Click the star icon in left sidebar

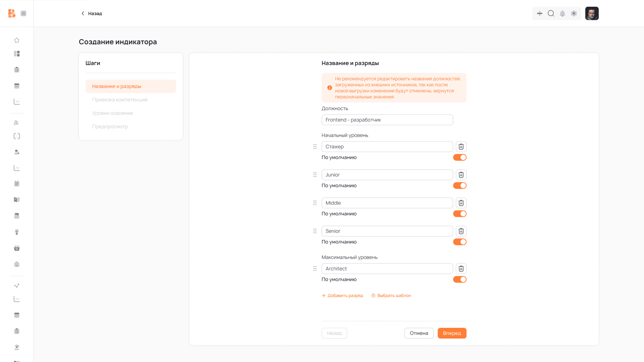click(x=17, y=40)
